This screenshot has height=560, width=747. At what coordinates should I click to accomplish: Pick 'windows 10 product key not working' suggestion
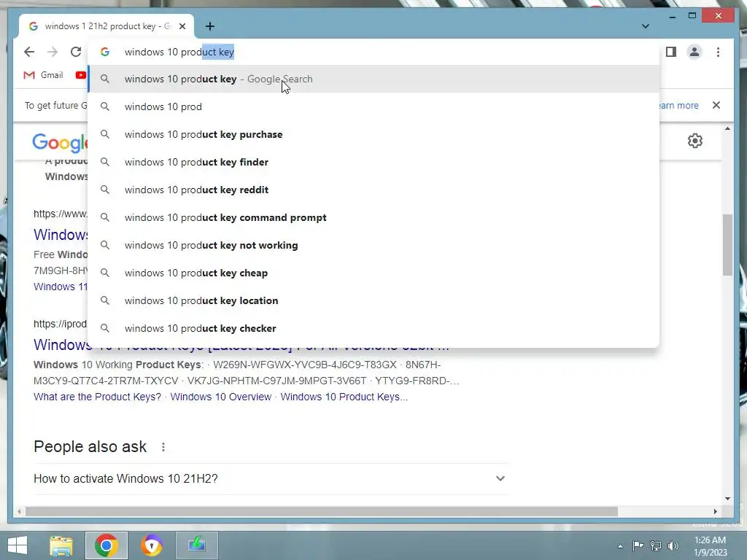(373, 245)
